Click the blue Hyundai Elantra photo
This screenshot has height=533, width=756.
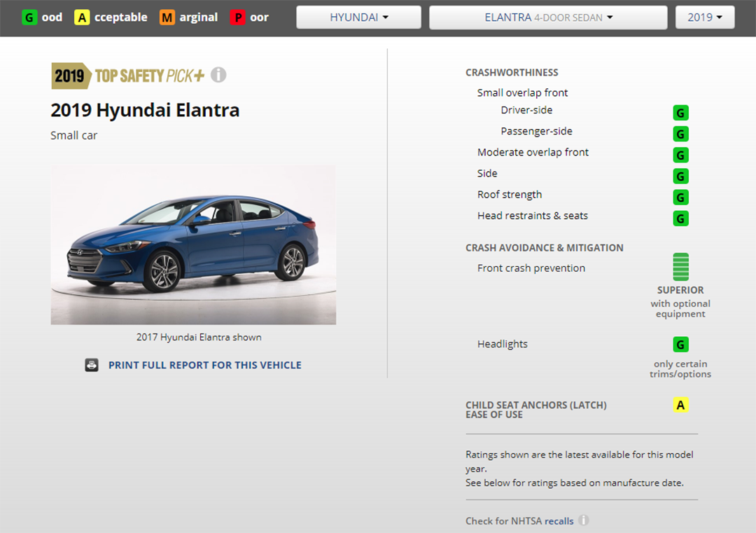coord(193,244)
